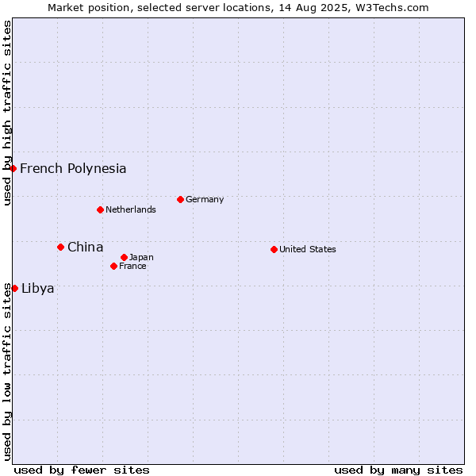Click the chart title mentioning W3Techs.com
Viewport: 476px width, 476px height.
(x=238, y=8)
